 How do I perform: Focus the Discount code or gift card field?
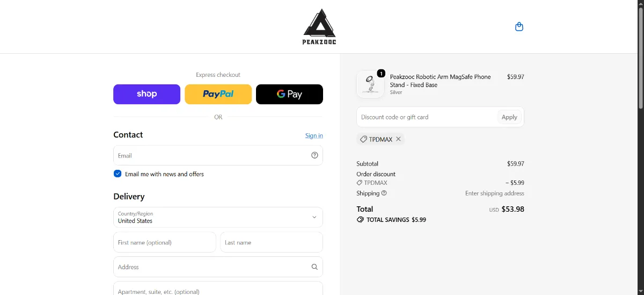(x=427, y=117)
